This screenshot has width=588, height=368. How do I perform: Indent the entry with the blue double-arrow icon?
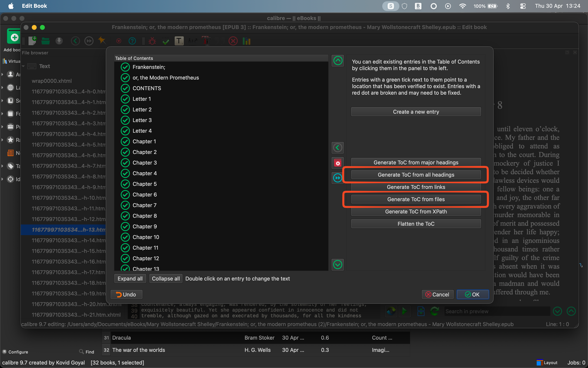338,178
